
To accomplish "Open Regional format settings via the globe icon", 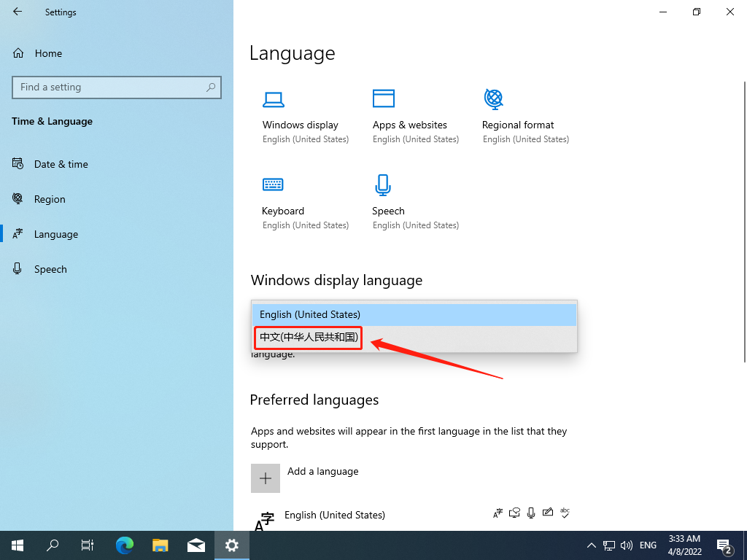I will (x=493, y=98).
